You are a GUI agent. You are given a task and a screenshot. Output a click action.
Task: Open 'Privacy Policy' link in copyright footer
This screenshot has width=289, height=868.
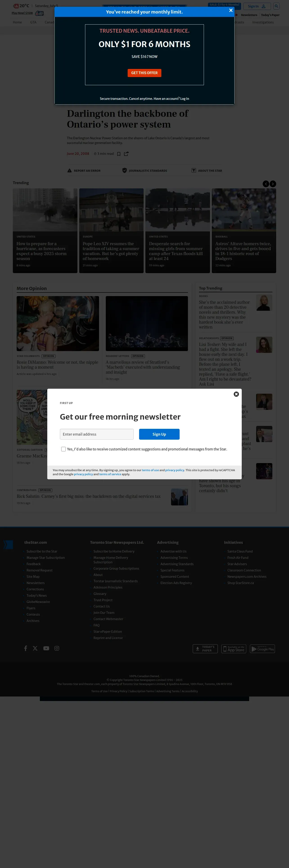[118, 691]
